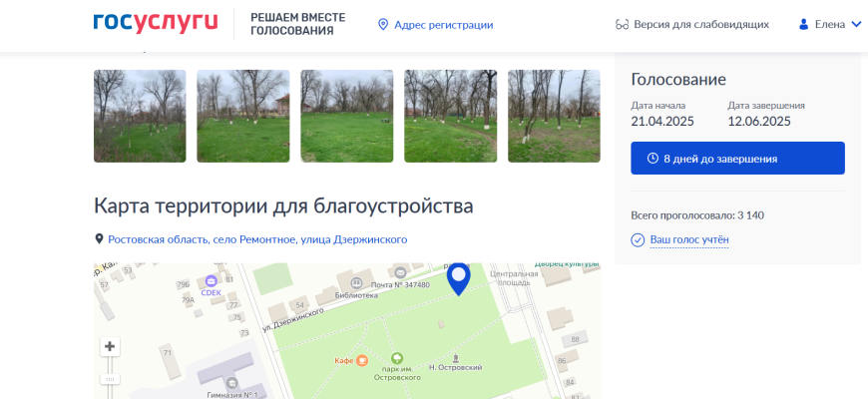Open the fifth park photo thumbnail
The height and width of the screenshot is (399, 868).
[554, 116]
